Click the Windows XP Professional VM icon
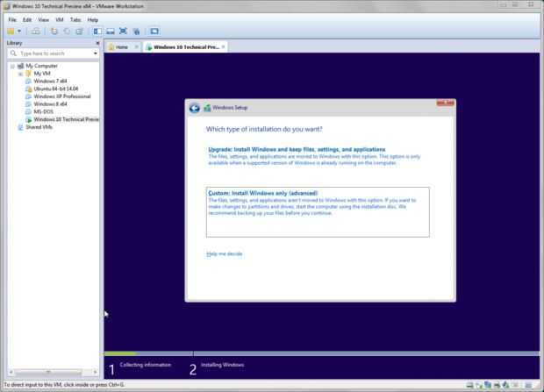This screenshot has width=544, height=392. pos(28,96)
